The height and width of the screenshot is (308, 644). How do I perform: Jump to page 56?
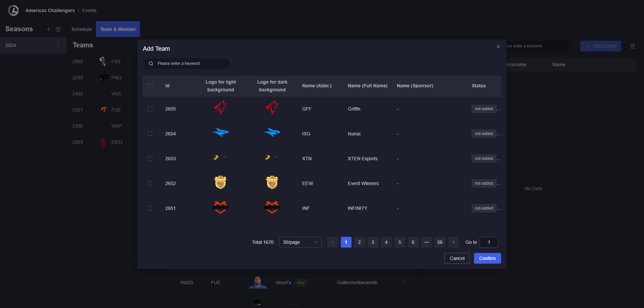click(440, 242)
